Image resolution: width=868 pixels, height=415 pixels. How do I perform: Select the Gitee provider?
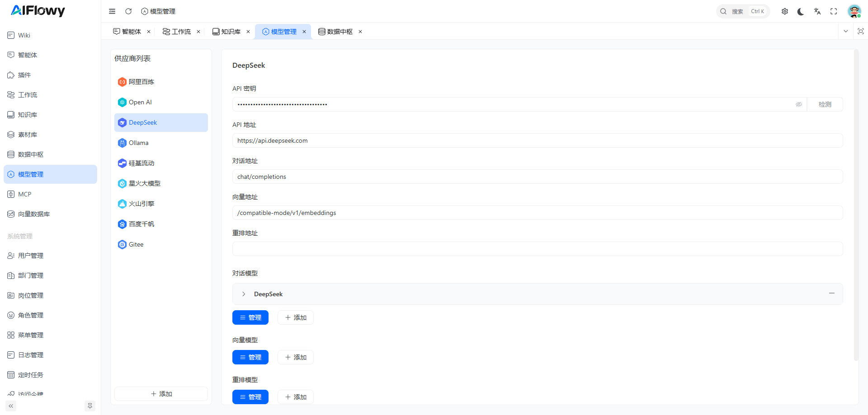pyautogui.click(x=161, y=244)
